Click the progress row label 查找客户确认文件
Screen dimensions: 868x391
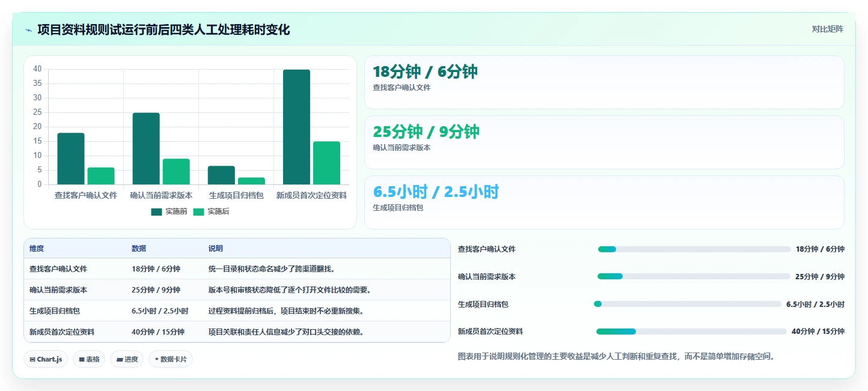[487, 249]
